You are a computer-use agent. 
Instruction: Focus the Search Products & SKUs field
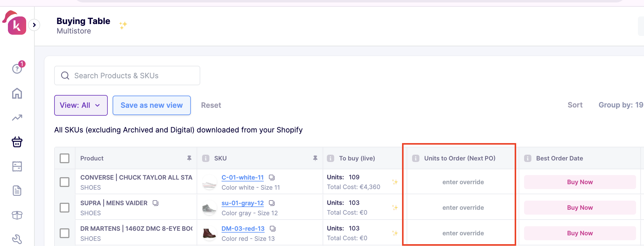tap(127, 76)
